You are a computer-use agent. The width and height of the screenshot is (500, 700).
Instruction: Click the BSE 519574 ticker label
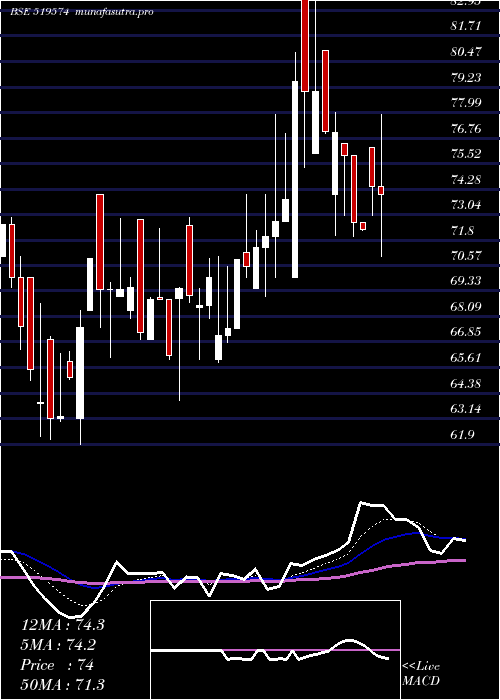(x=39, y=12)
